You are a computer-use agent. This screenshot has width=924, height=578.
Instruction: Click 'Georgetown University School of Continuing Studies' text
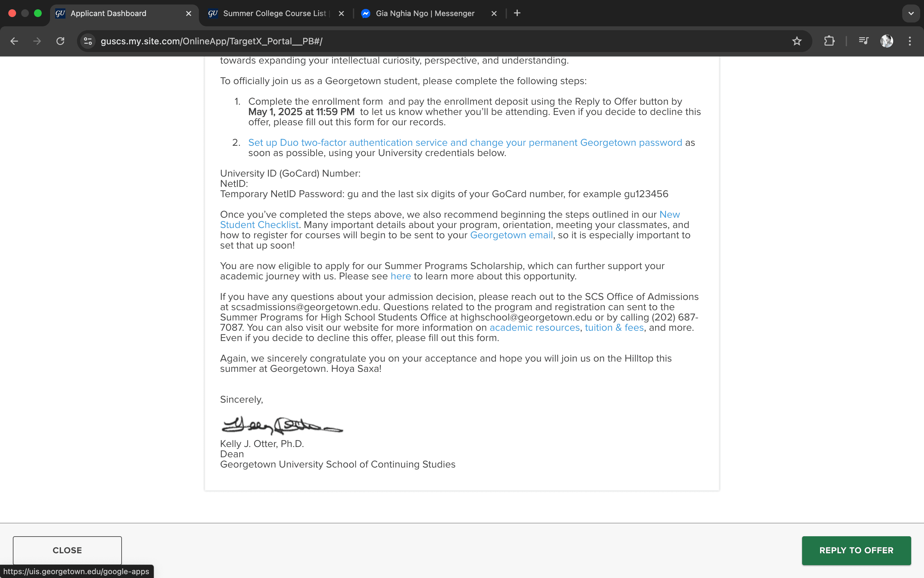tap(338, 464)
